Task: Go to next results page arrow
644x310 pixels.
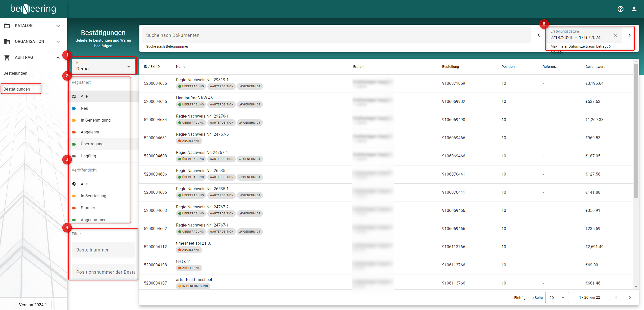Action: pos(629,298)
